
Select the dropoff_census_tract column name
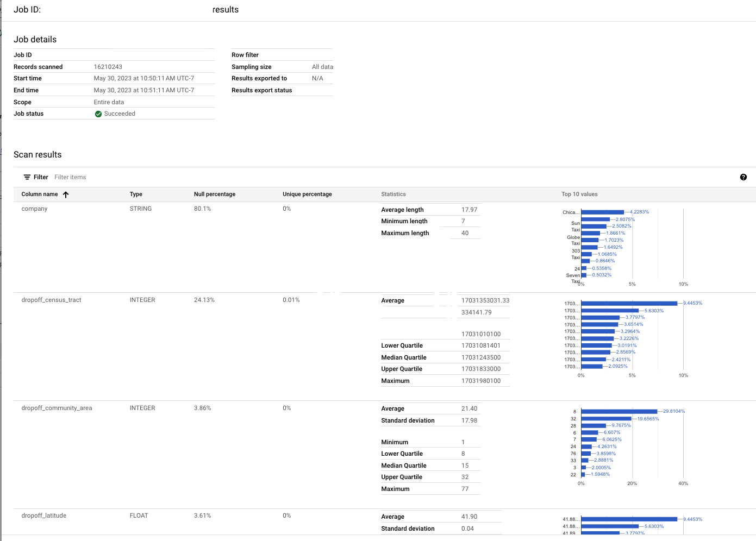(x=51, y=300)
